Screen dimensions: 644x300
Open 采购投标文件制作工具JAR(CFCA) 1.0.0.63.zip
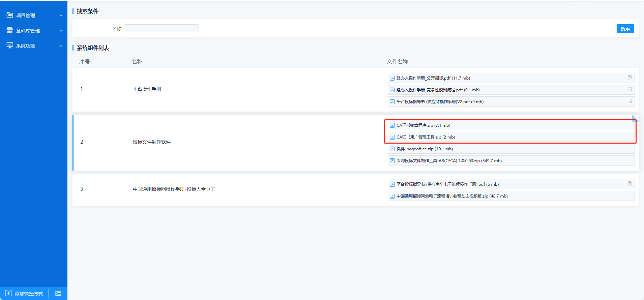[449, 161]
